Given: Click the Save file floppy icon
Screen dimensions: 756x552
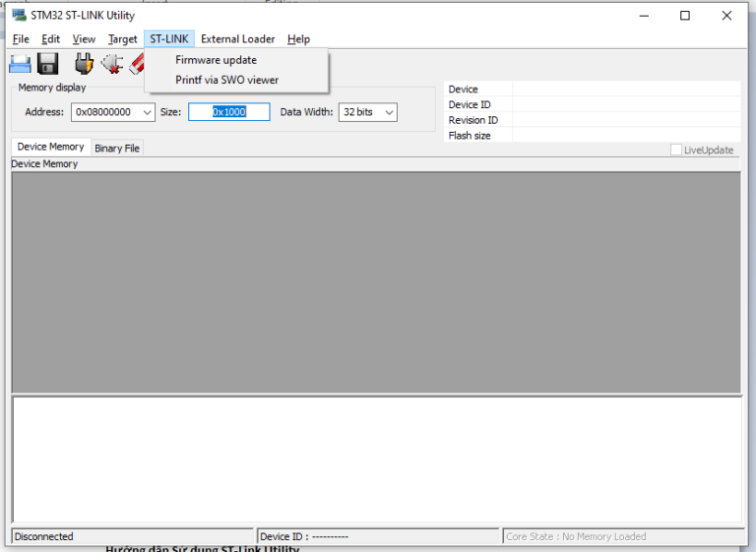Looking at the screenshot, I should pos(48,64).
